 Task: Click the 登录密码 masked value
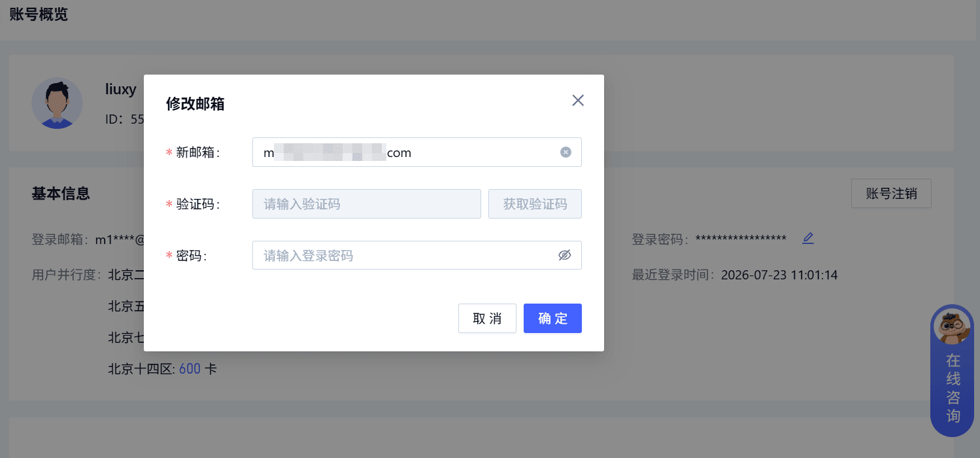[x=741, y=239]
